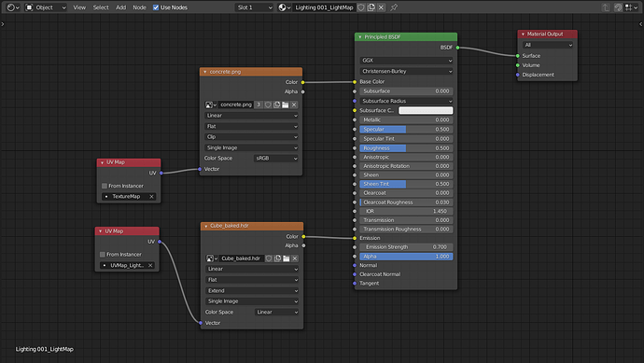Image resolution: width=644 pixels, height=363 pixels.
Task: Enable From Instancer on UVMap_Light UV node
Action: click(x=103, y=255)
